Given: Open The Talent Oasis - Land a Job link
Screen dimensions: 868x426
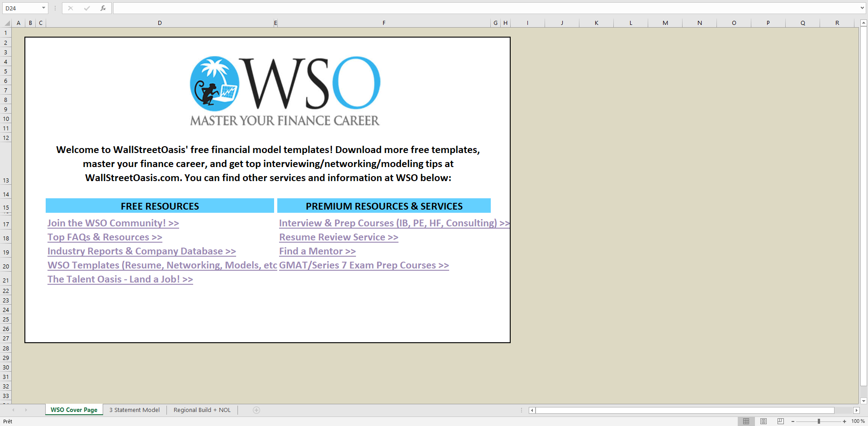Looking at the screenshot, I should (x=120, y=279).
